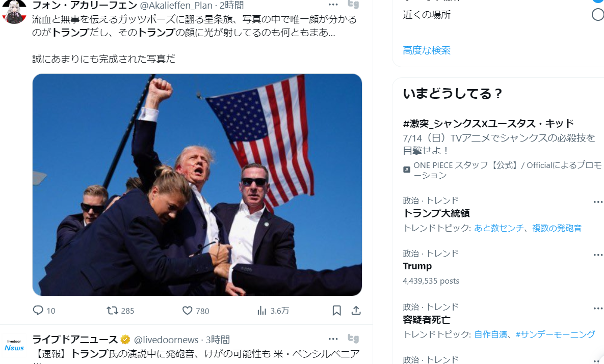Open the 複数の発砲音 trend topic
Image resolution: width=604 pixels, height=364 pixels.
coord(557,228)
